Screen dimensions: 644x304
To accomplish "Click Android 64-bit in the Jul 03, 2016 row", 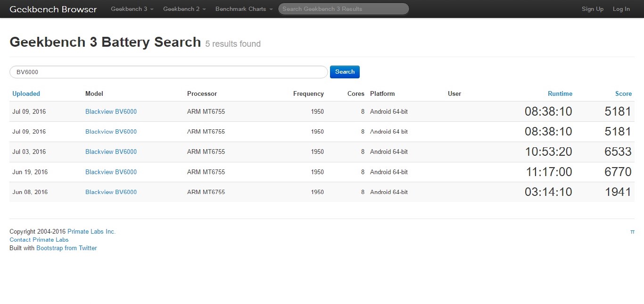I will tap(389, 152).
